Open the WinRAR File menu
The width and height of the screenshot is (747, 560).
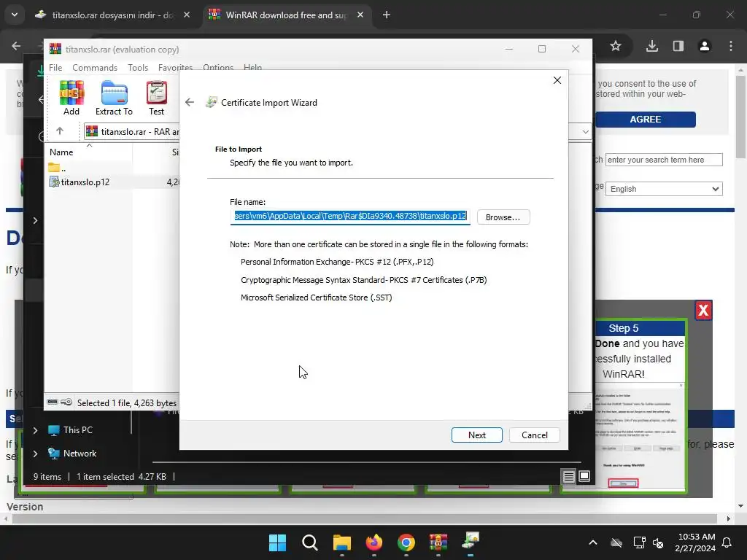point(55,68)
